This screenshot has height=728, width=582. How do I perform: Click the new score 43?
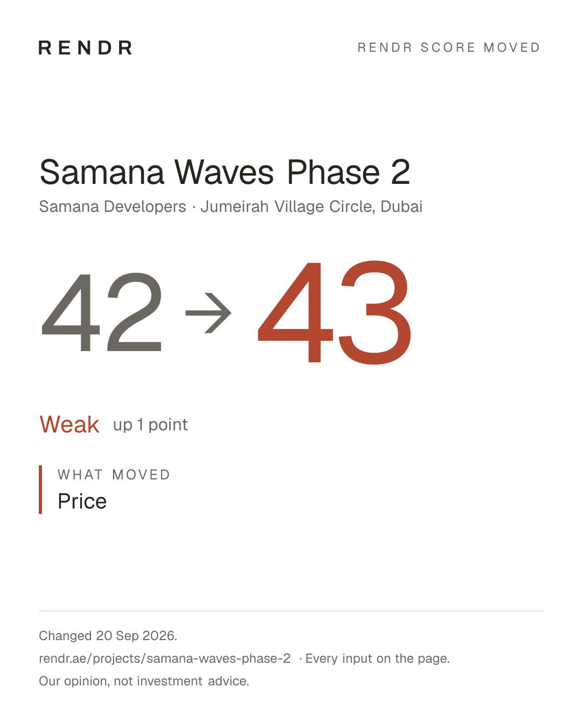coord(335,312)
